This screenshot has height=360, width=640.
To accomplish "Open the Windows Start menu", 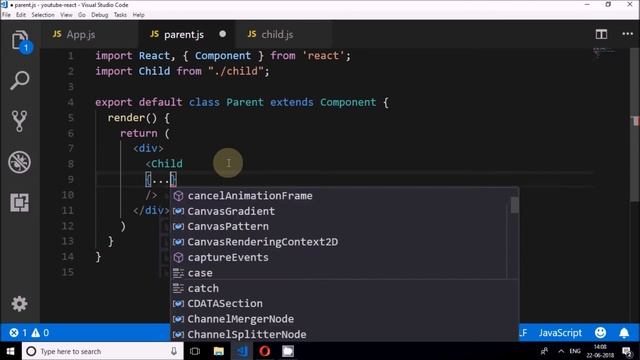I will click(x=10, y=351).
